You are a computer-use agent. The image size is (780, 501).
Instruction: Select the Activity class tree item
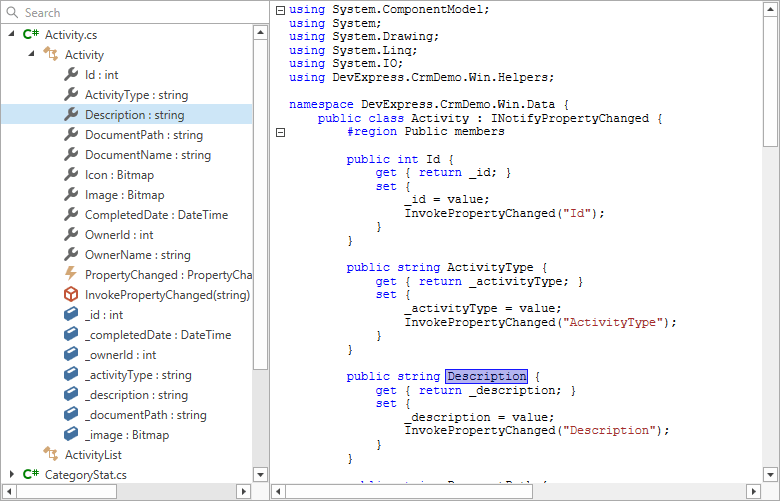(x=84, y=55)
